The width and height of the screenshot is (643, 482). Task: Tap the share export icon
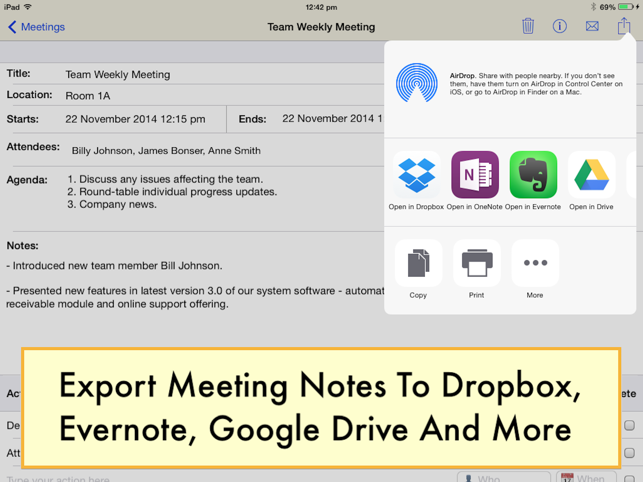coord(624,26)
